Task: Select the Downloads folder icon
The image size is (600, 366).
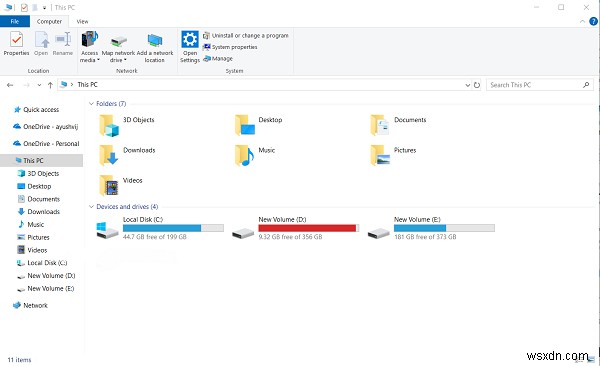Action: pyautogui.click(x=109, y=155)
